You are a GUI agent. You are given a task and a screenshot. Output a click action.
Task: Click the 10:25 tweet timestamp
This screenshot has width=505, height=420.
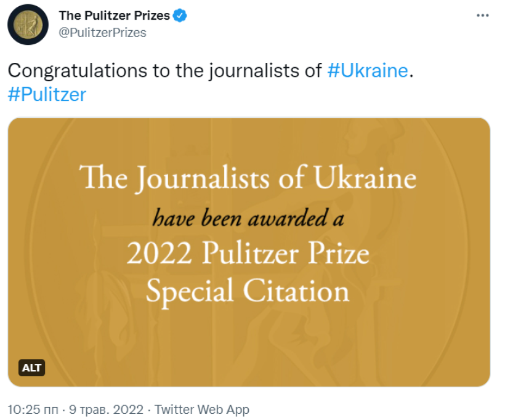[x=33, y=410]
